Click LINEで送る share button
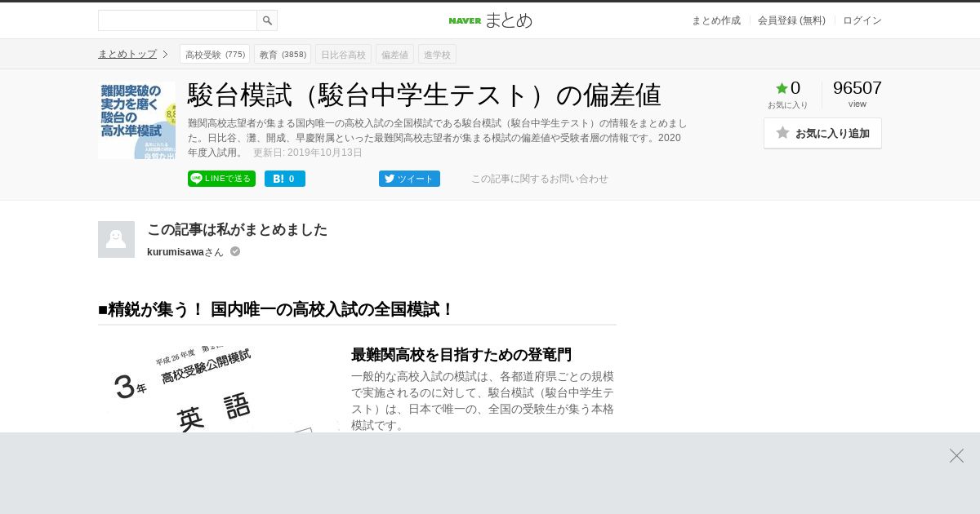This screenshot has width=980, height=514. (x=221, y=179)
